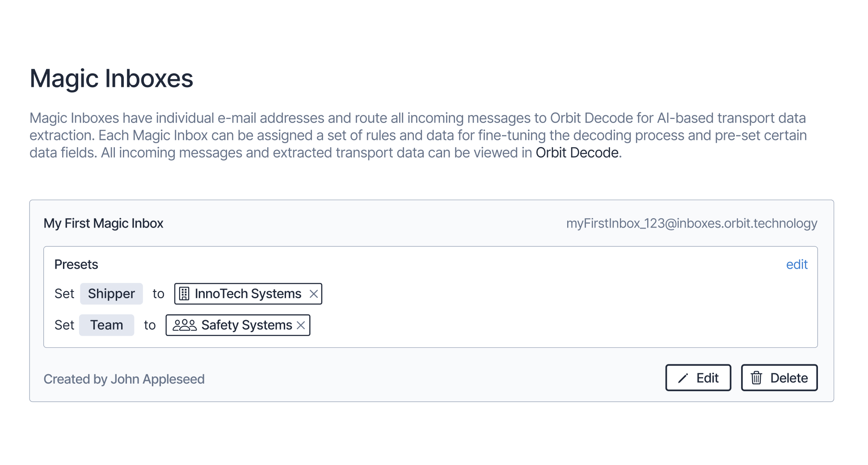
Task: Click the My First Magic Inbox title
Action: (103, 223)
